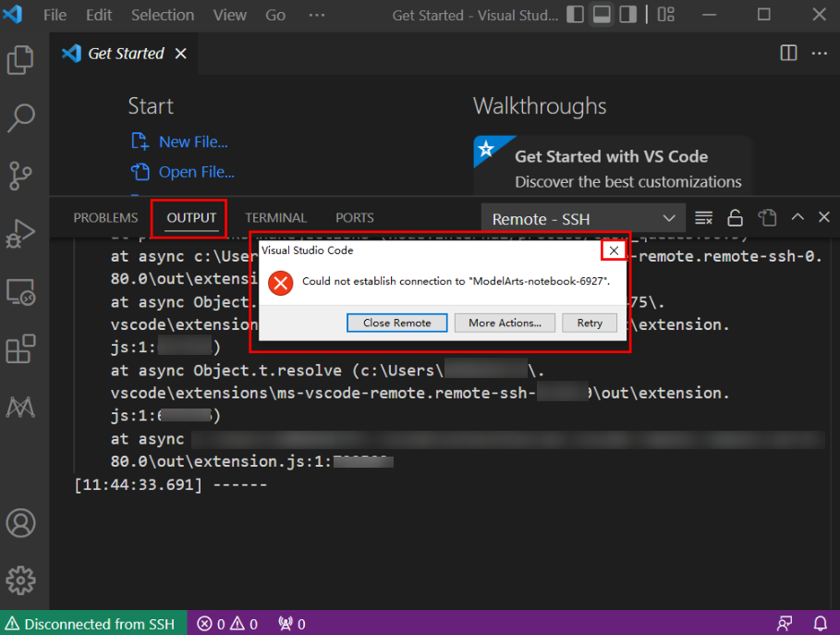Minimize the VS Code window
The width and height of the screenshot is (840, 635).
tap(710, 15)
